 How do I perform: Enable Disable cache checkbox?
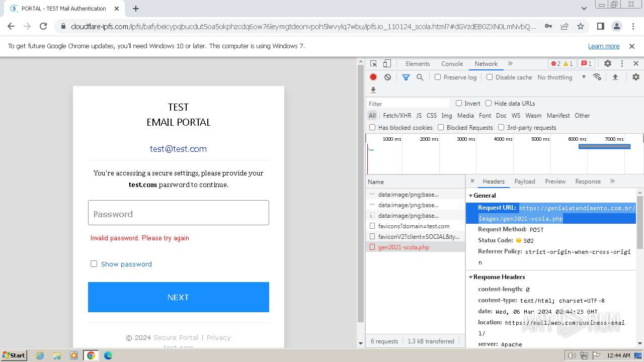490,77
